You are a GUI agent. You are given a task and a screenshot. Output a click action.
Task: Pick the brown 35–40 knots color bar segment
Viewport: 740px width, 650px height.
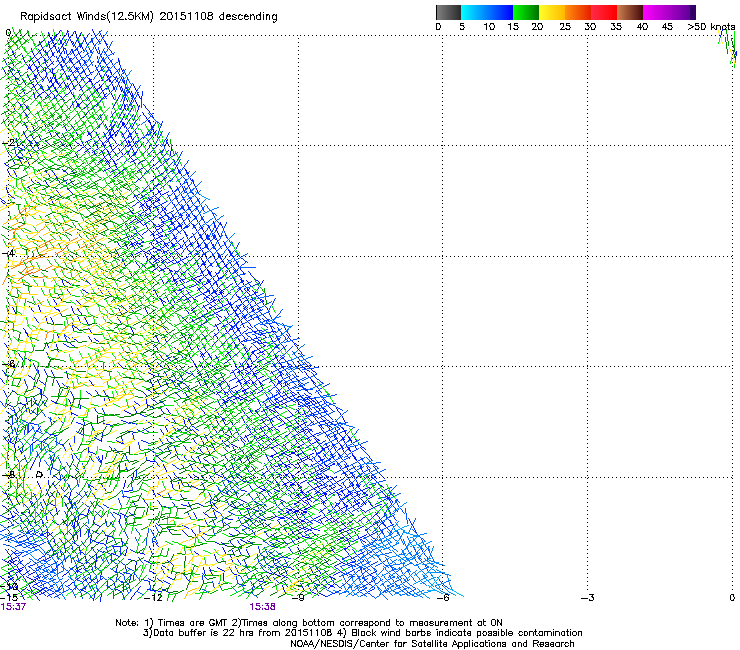pyautogui.click(x=630, y=12)
